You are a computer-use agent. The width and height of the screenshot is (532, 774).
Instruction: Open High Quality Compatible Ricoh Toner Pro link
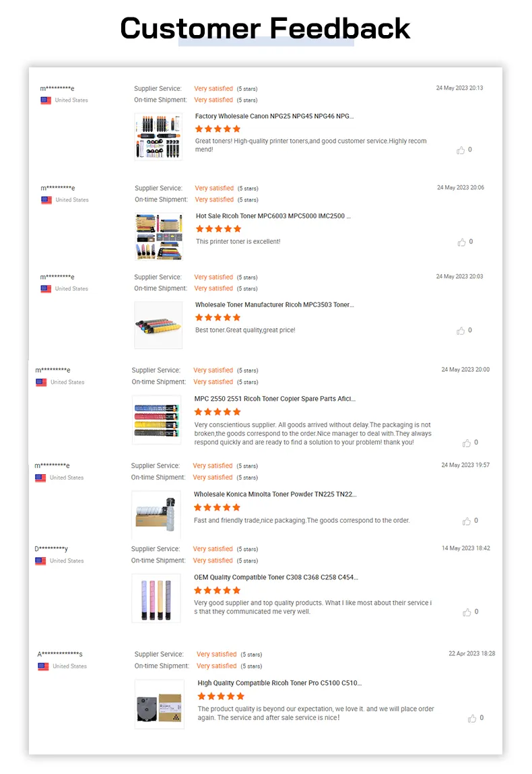point(279,683)
